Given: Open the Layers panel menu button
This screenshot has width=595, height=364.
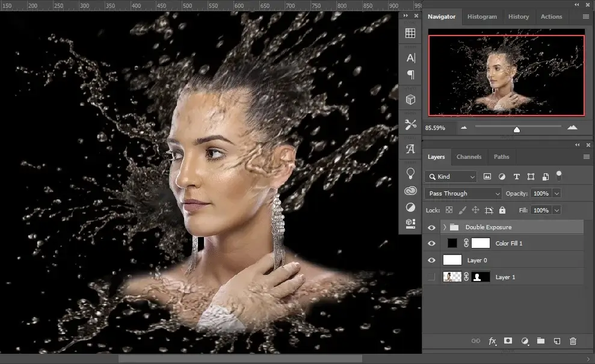Looking at the screenshot, I should 587,156.
